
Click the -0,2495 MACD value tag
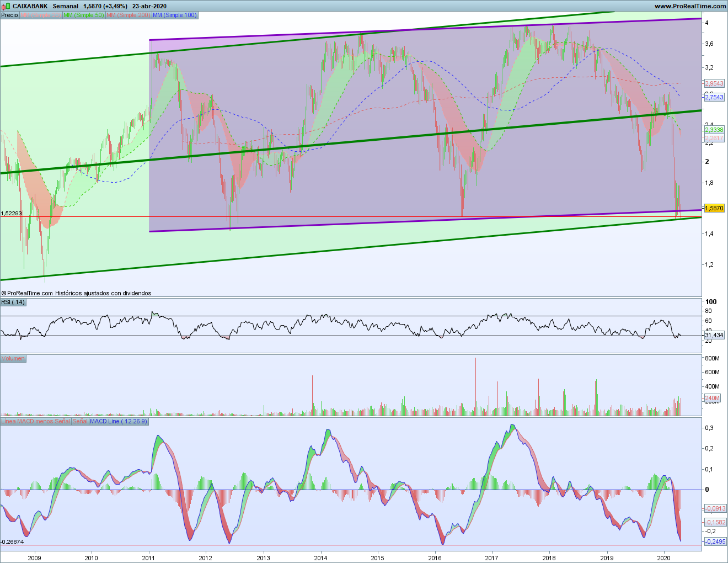pyautogui.click(x=715, y=541)
